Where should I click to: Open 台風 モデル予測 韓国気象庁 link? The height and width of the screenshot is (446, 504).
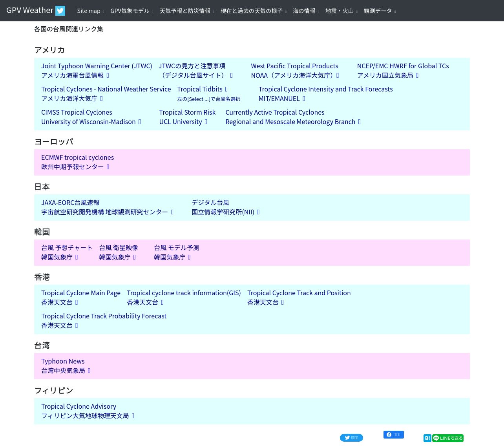[x=177, y=252]
